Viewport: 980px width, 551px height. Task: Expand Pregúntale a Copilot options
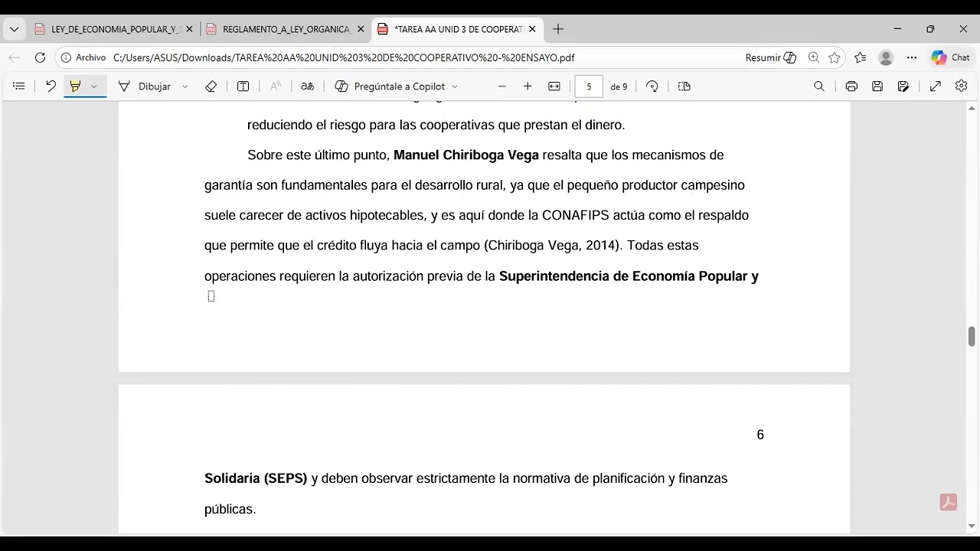pyautogui.click(x=455, y=86)
